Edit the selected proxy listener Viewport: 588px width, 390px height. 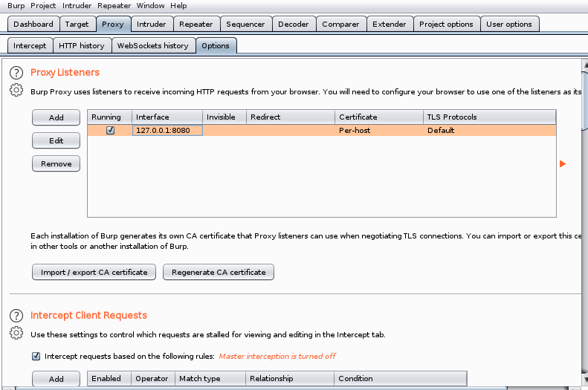[56, 140]
